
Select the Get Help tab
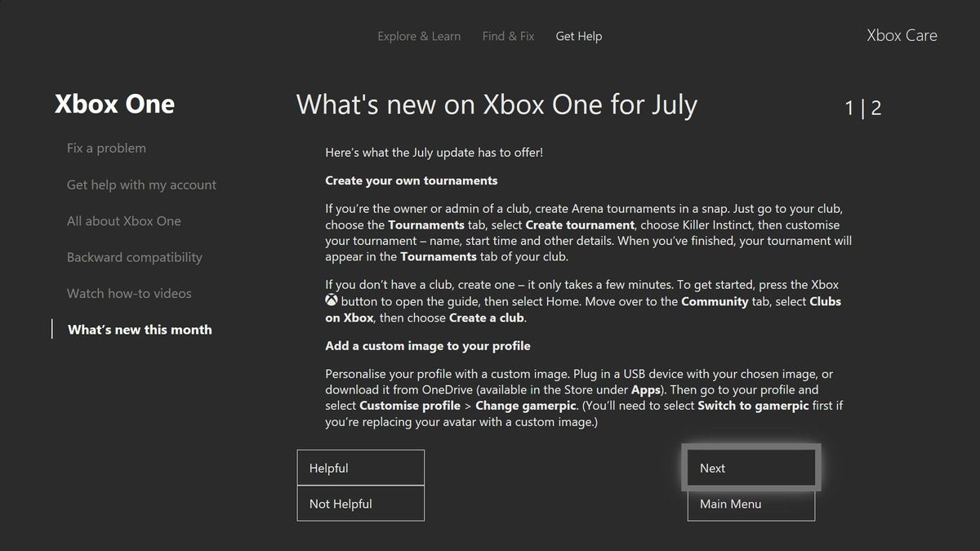(x=578, y=36)
